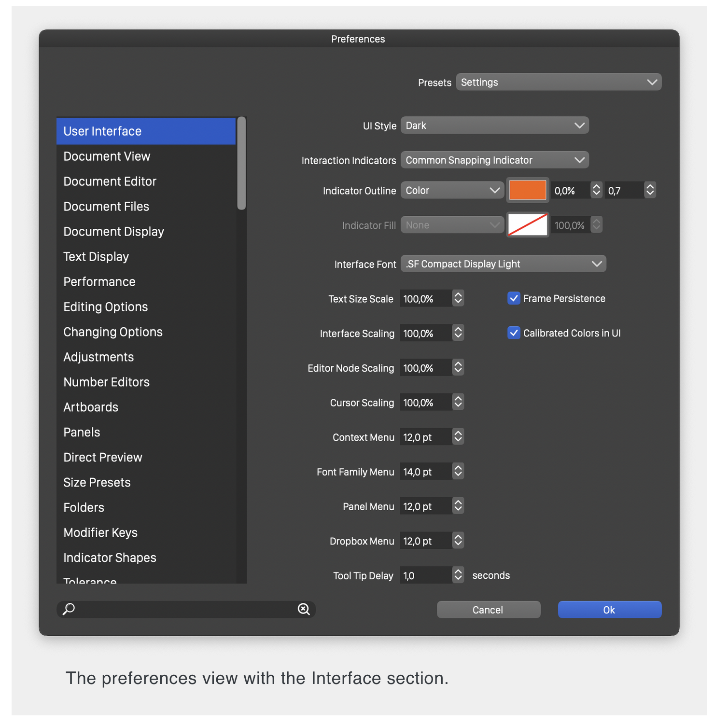Viewport: 728px width, 725px height.
Task: Click the Tool Tip Delay stepper arrows
Action: tap(458, 575)
